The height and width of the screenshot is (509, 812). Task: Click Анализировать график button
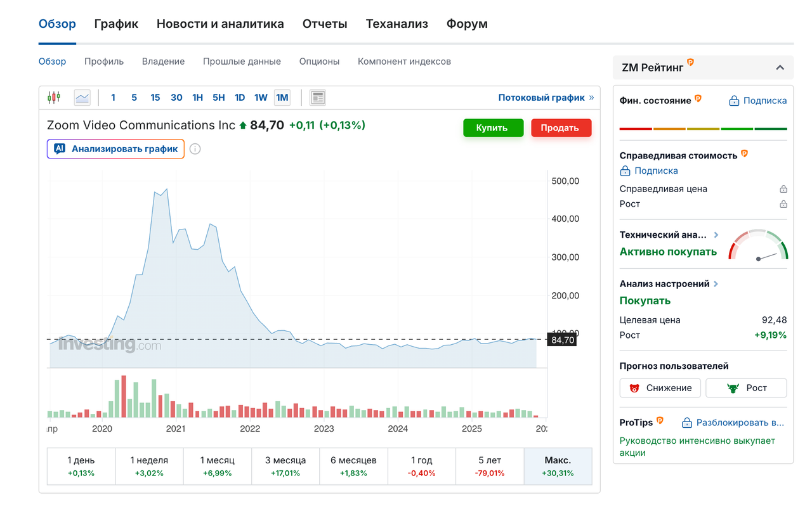click(x=115, y=149)
